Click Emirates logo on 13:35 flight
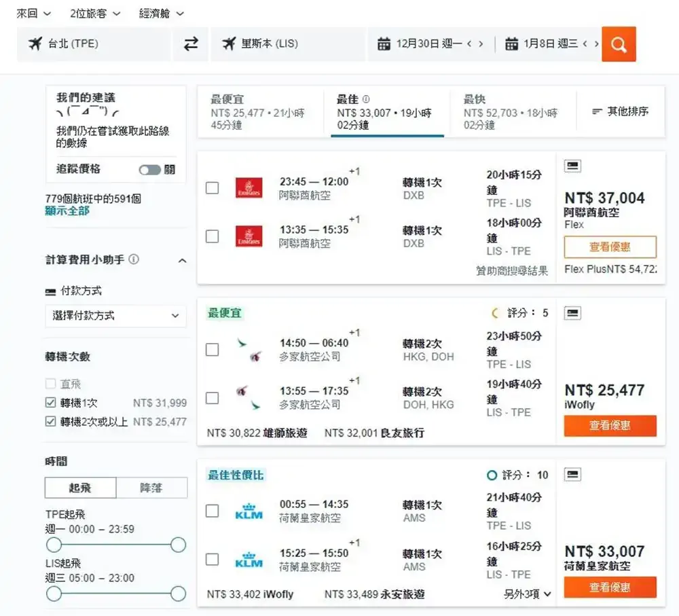Image resolution: width=679 pixels, height=616 pixels. click(249, 236)
